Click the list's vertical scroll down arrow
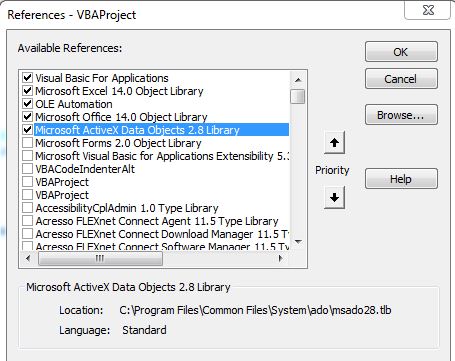This screenshot has height=361, width=455. click(298, 241)
